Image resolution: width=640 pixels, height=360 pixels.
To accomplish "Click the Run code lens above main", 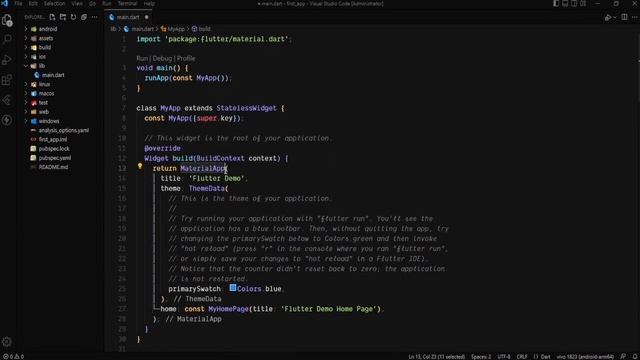I will coord(142,58).
